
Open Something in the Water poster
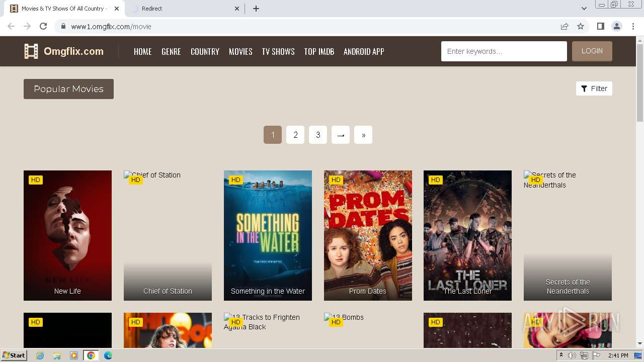268,235
